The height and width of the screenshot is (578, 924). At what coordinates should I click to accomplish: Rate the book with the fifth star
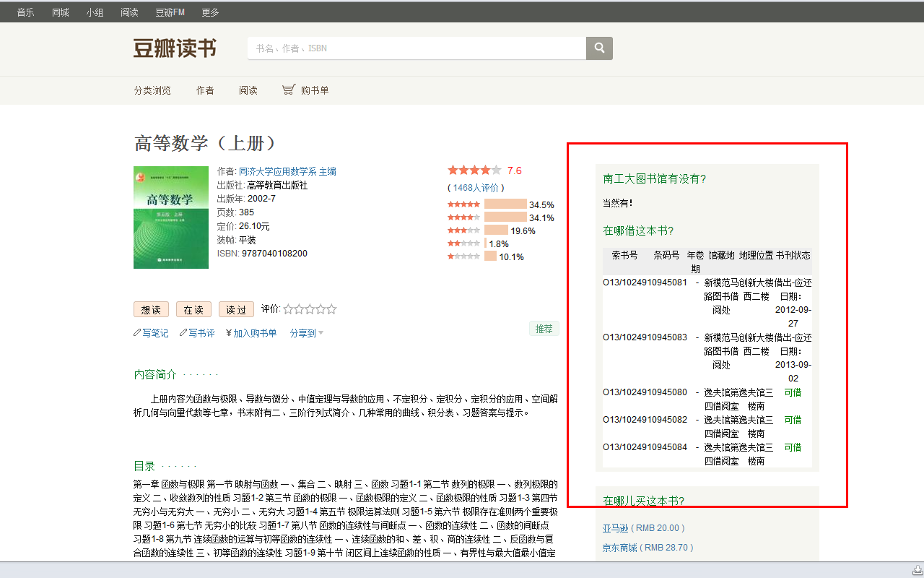(331, 309)
